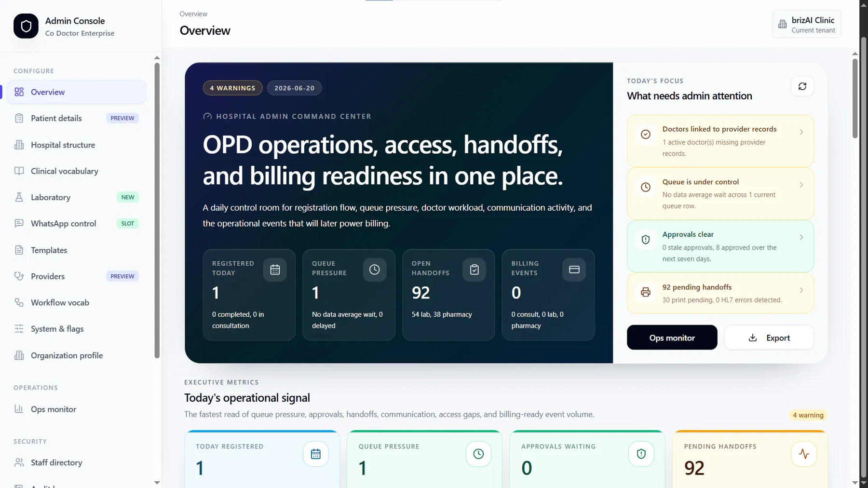Click the Export button
The width and height of the screenshot is (868, 488).
[769, 338]
